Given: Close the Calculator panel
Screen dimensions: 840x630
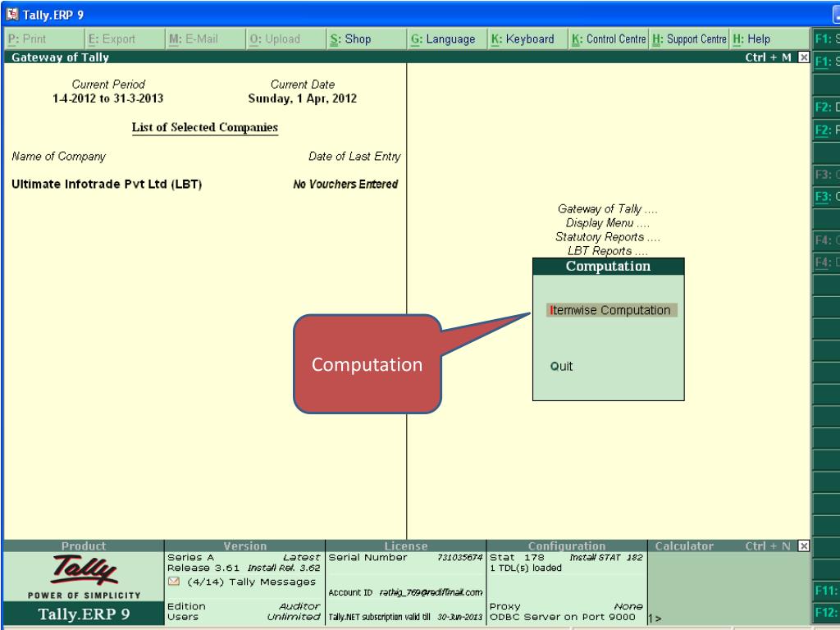Looking at the screenshot, I should [x=803, y=546].
